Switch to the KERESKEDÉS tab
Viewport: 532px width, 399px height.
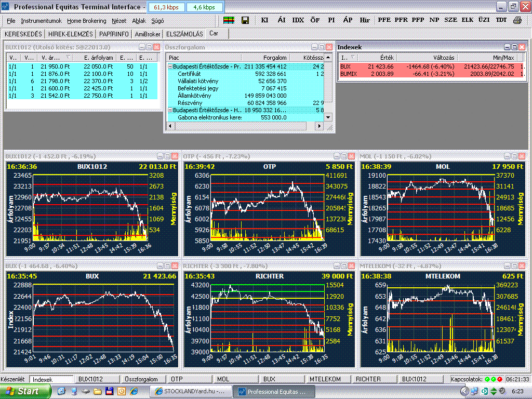(23, 34)
